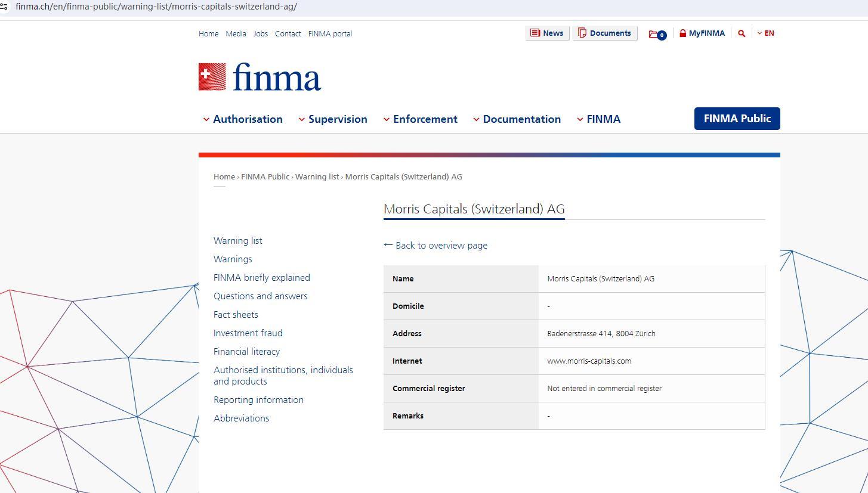Open Fact sheets in sidebar
This screenshot has width=868, height=493.
coord(236,315)
